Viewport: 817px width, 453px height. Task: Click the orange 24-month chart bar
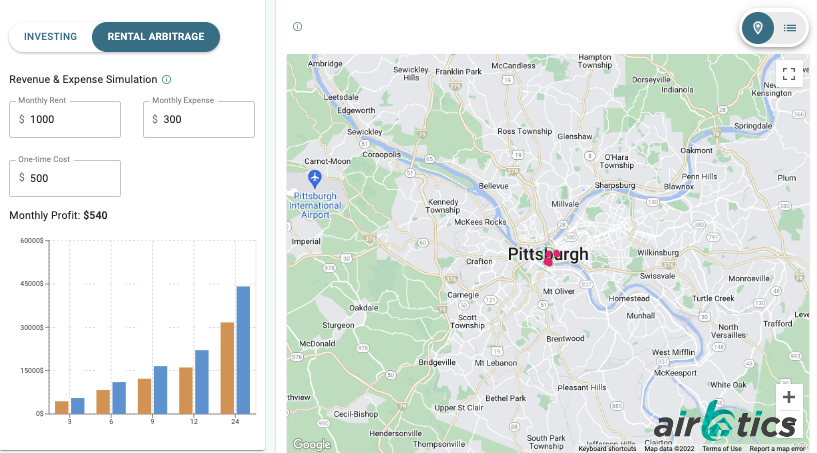pos(227,368)
